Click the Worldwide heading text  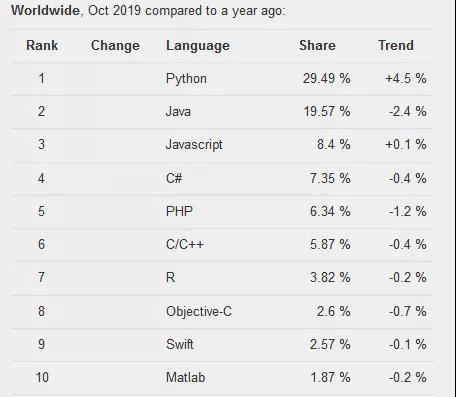(x=45, y=10)
